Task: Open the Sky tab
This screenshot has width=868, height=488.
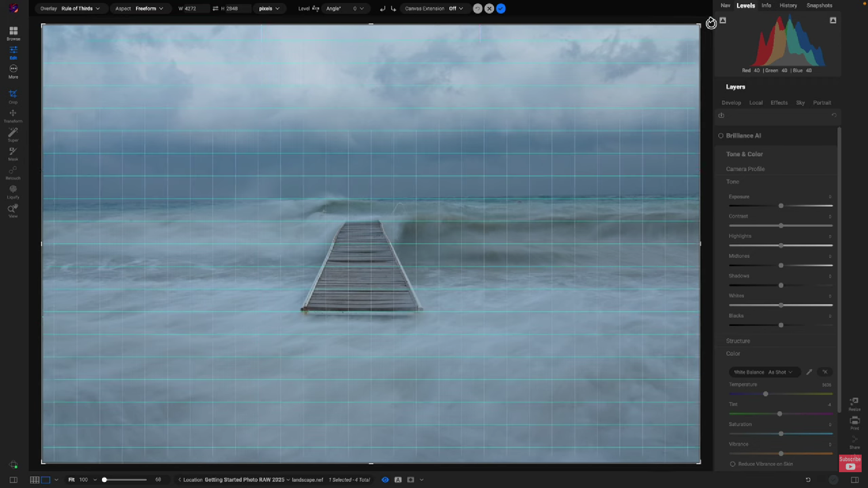Action: pos(800,103)
